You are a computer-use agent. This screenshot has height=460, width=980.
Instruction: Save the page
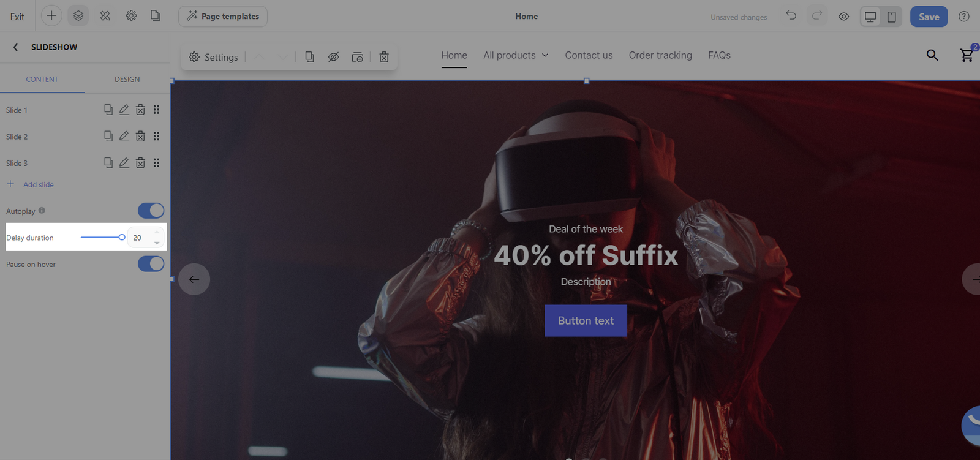[929, 17]
